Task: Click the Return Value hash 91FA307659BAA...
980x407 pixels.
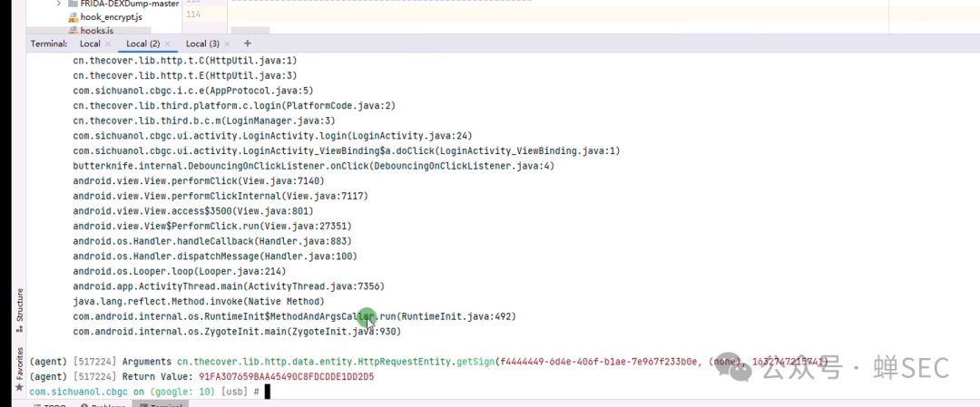Action: (x=286, y=376)
